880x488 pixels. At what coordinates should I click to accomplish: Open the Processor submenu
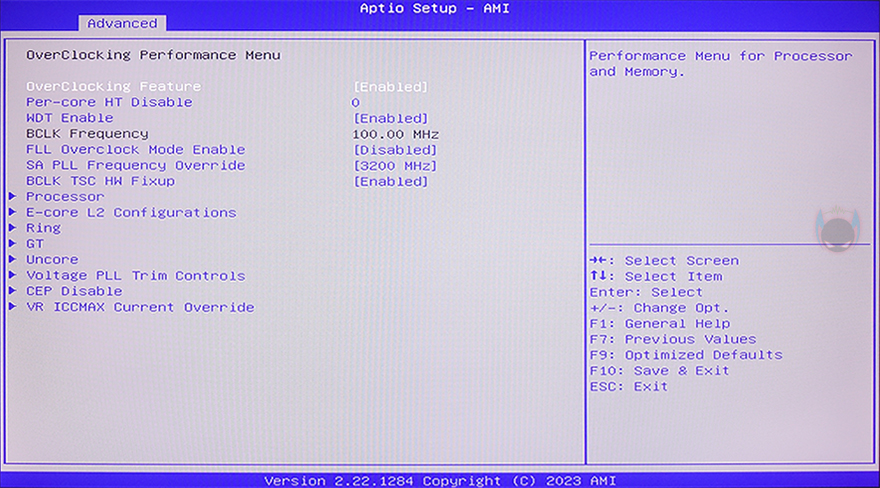pos(65,197)
